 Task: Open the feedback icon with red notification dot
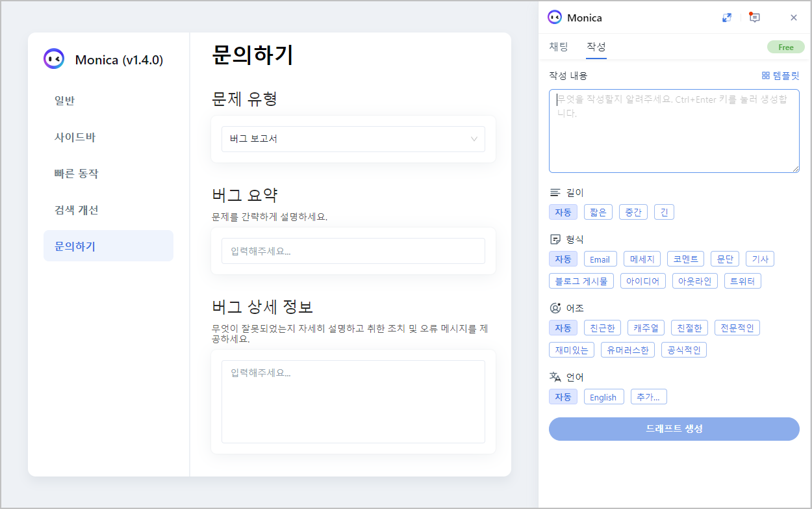point(754,18)
